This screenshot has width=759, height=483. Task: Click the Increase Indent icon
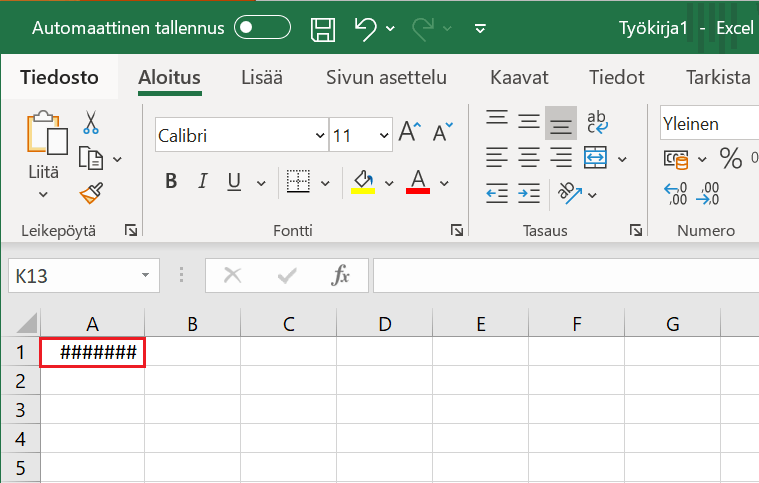coord(529,194)
